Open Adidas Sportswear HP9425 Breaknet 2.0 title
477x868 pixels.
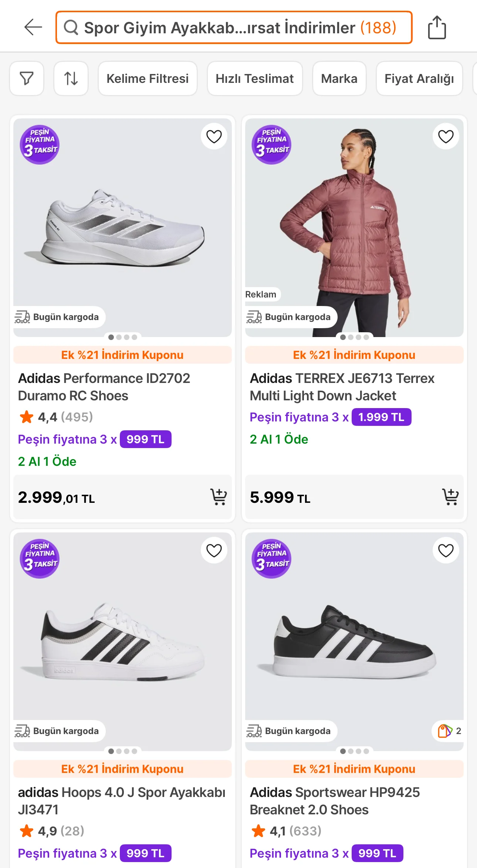tap(335, 801)
